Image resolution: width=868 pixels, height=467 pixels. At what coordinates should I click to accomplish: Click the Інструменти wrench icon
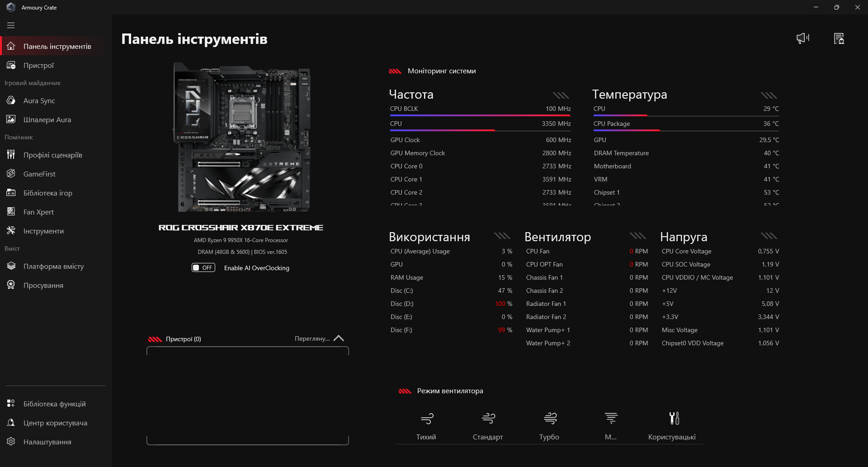(11, 231)
